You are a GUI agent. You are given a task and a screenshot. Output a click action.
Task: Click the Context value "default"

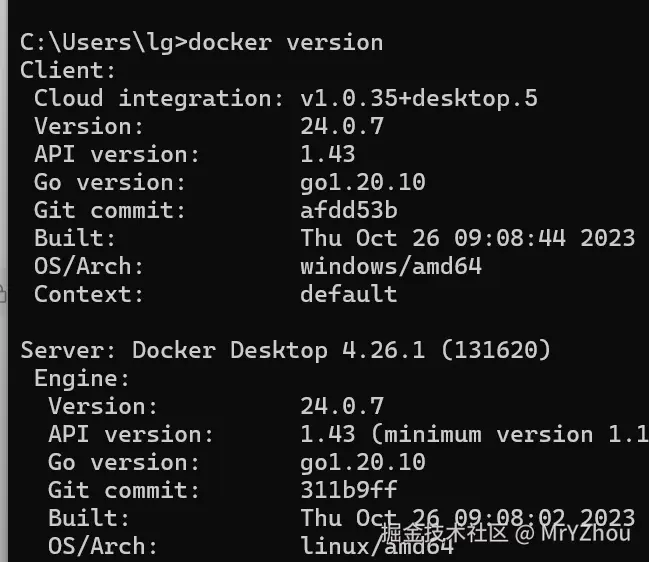(348, 294)
